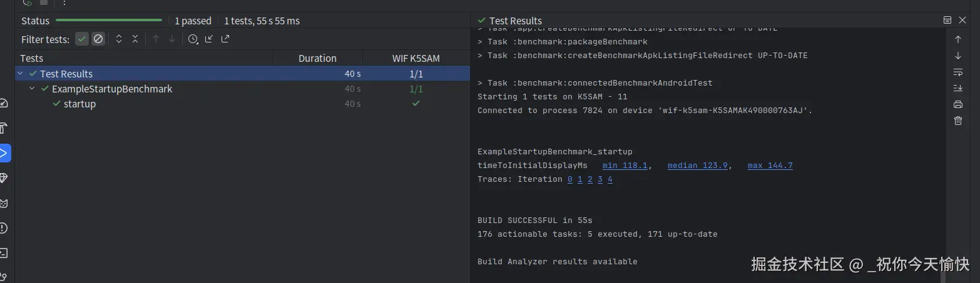The width and height of the screenshot is (980, 283).
Task: Open the test history clock icon
Action: pyautogui.click(x=193, y=39)
